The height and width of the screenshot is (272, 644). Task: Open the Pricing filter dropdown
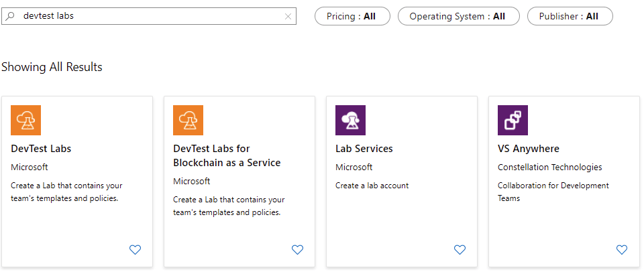click(352, 16)
